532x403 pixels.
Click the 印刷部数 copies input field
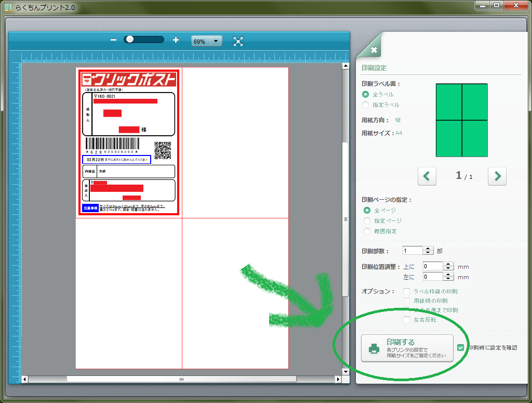point(413,251)
